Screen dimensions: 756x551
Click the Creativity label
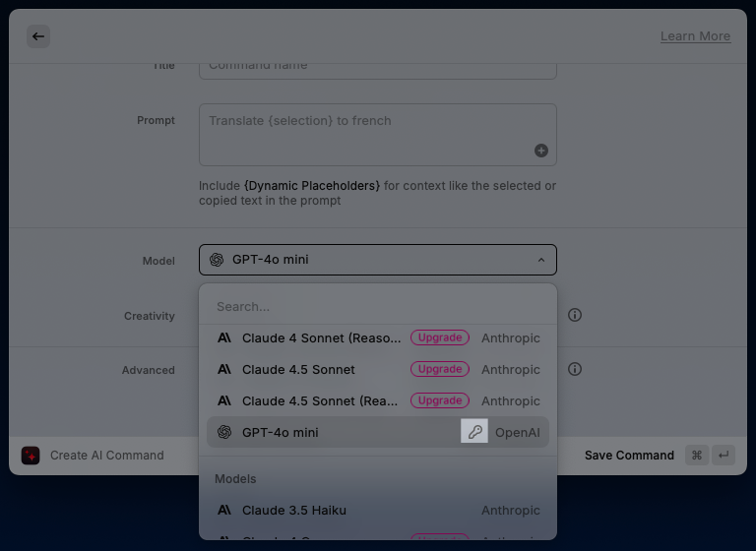[150, 316]
